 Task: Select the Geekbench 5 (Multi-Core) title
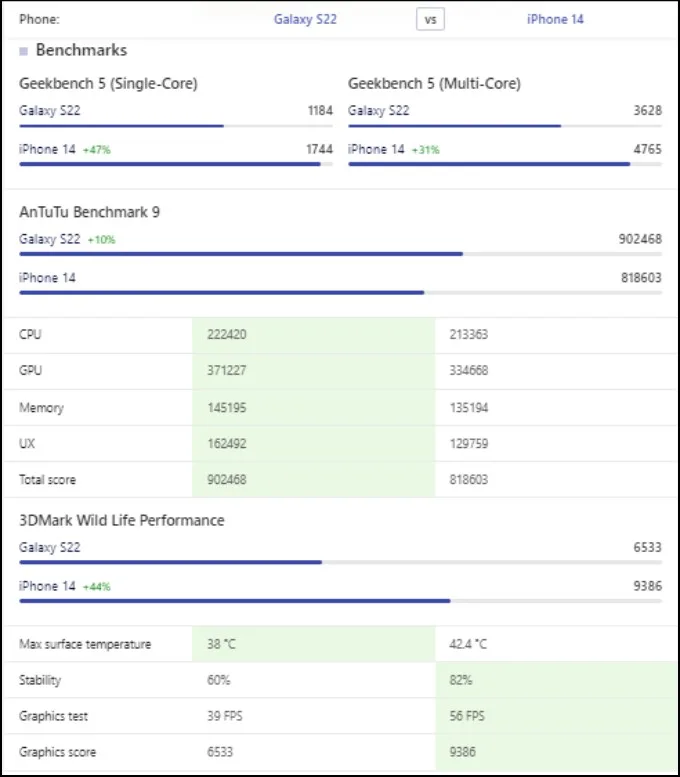[434, 83]
